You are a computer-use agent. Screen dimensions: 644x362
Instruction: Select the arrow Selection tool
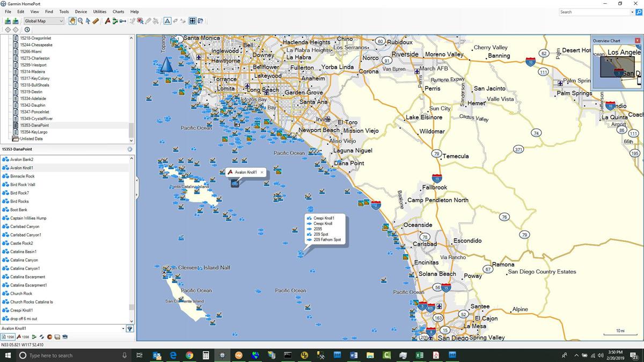87,21
